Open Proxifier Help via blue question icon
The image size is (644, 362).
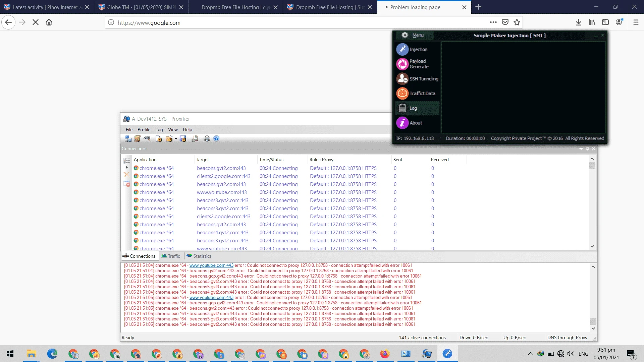tap(216, 139)
